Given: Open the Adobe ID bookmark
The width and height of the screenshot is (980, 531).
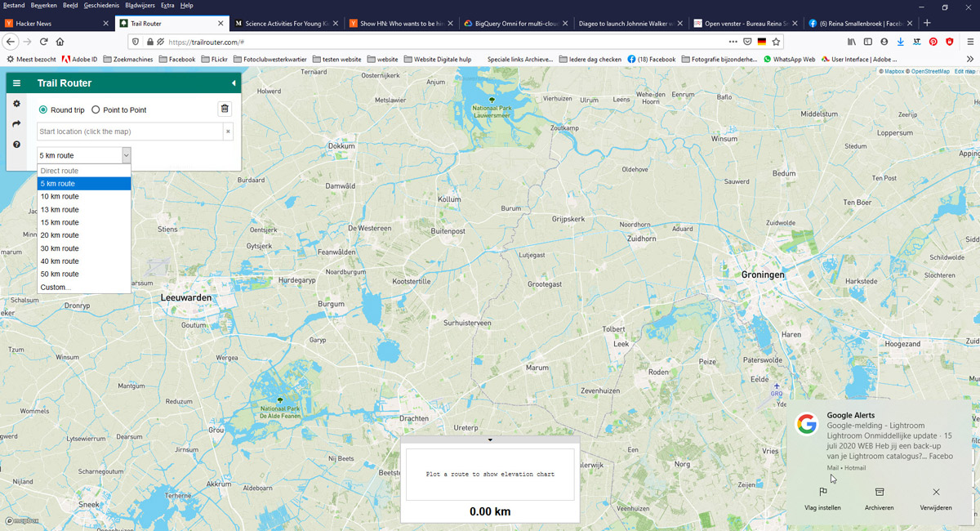Looking at the screenshot, I should coord(79,60).
